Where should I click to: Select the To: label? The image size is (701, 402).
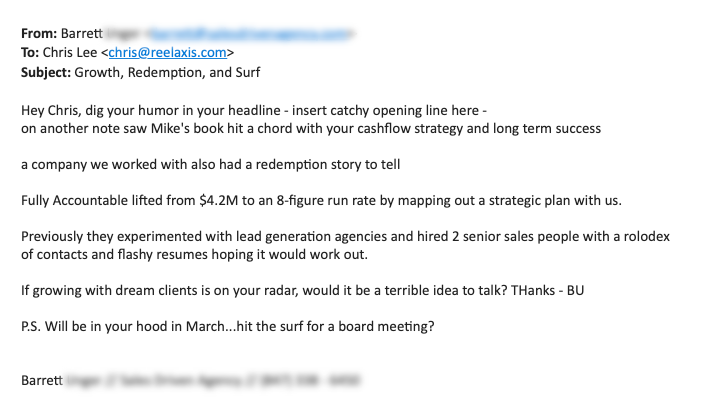(x=30, y=53)
